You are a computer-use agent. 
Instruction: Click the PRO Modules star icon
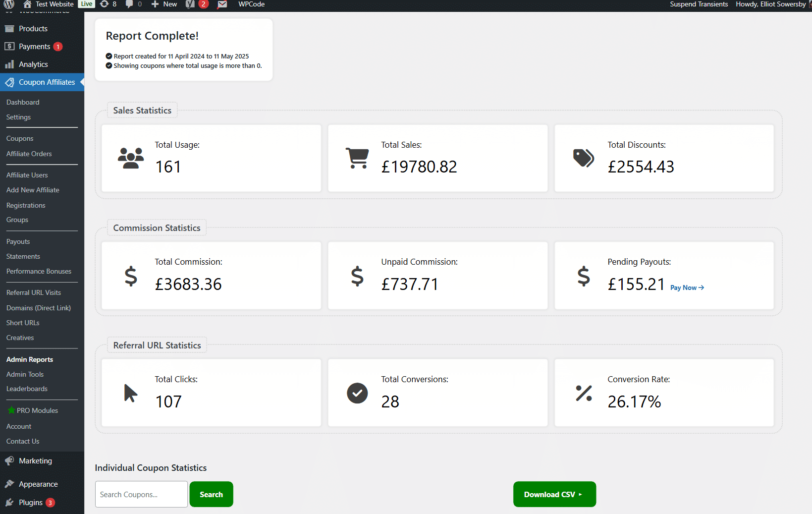coord(11,410)
